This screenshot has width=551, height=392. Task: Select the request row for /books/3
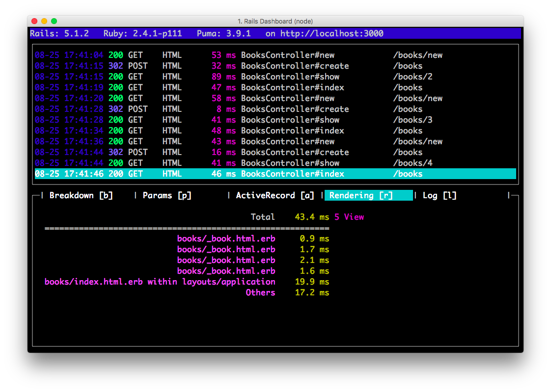click(x=275, y=120)
